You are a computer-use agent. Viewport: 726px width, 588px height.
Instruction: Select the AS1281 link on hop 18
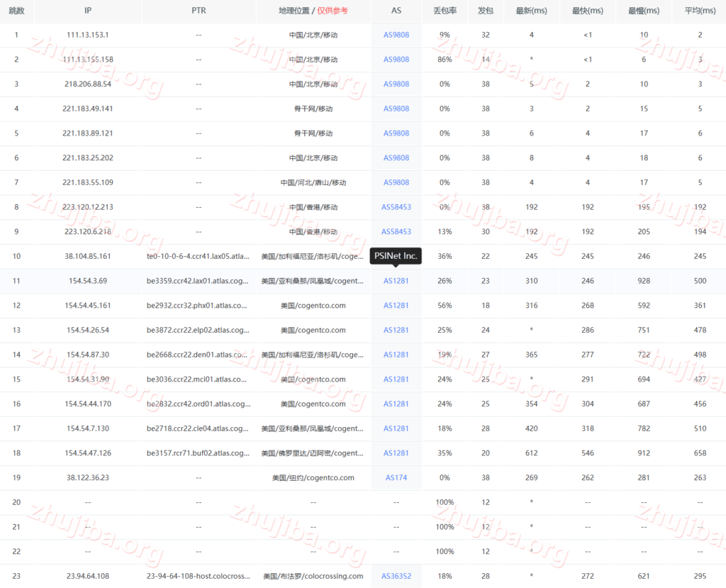(x=396, y=453)
